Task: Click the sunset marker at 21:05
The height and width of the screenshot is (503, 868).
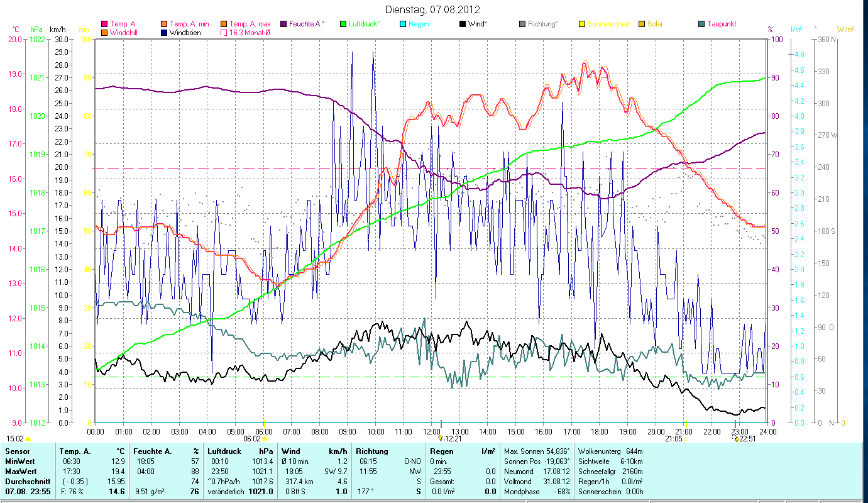Action: [686, 438]
